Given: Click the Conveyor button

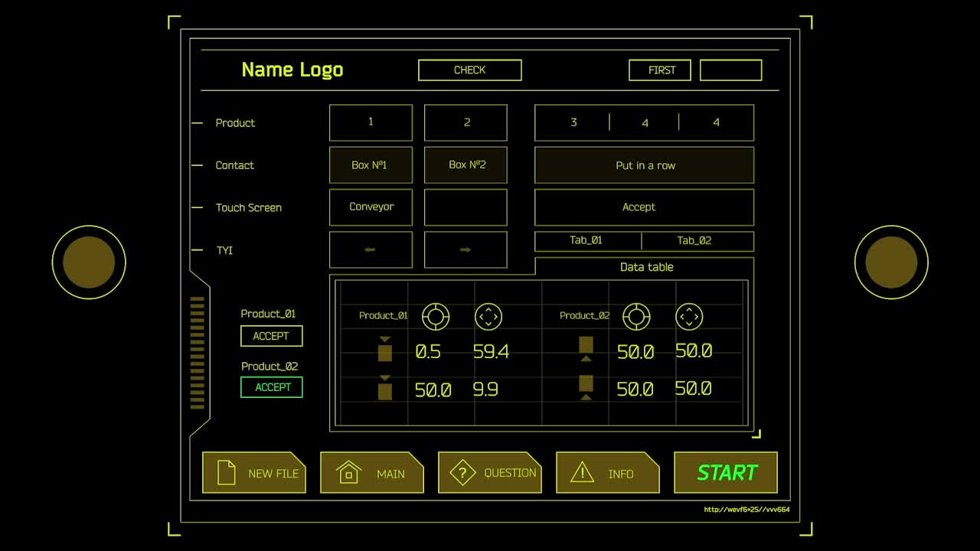Looking at the screenshot, I should (x=371, y=207).
